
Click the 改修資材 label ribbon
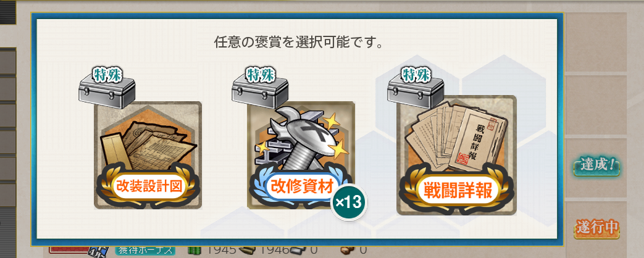(303, 187)
